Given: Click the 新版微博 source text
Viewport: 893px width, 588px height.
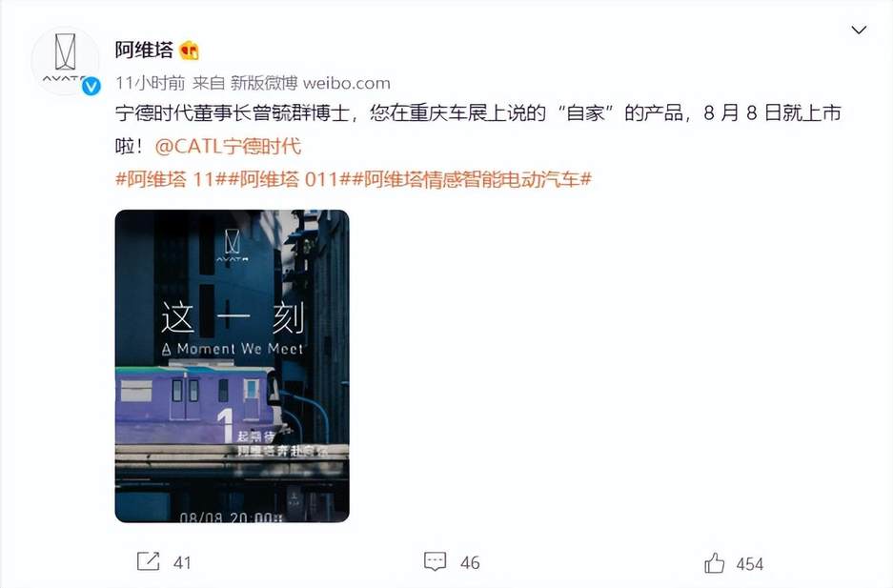Looking at the screenshot, I should point(264,83).
